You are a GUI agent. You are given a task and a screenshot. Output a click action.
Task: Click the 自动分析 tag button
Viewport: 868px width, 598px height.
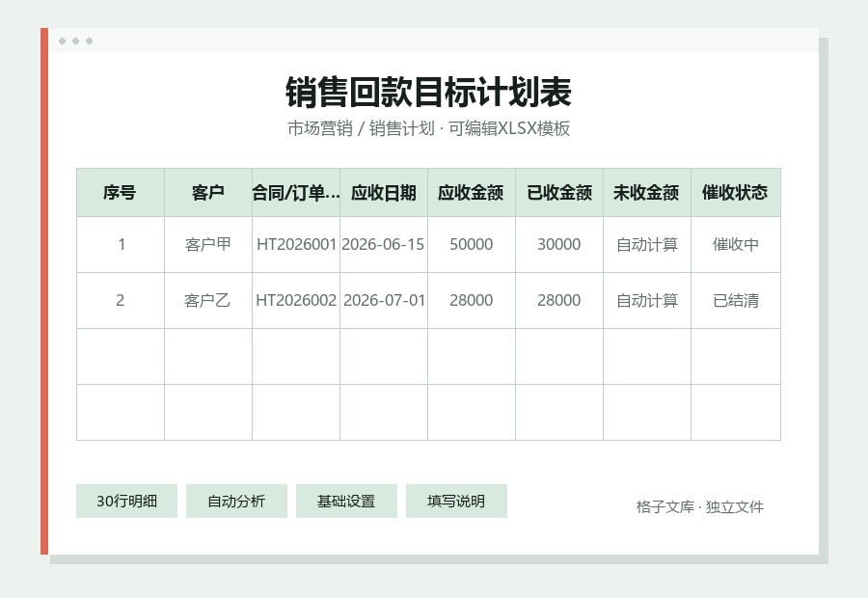pyautogui.click(x=236, y=502)
